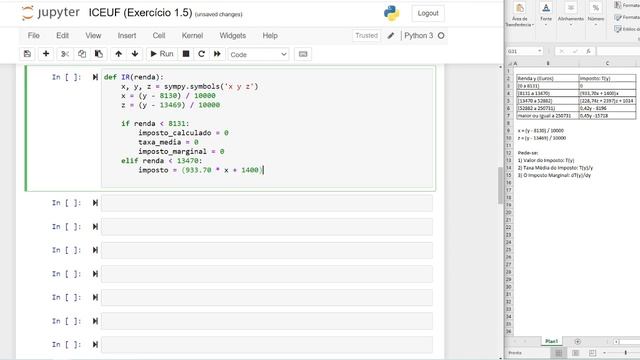Paste cells below icon in Jupyter toolbar
This screenshot has width=640, height=360.
click(x=98, y=54)
